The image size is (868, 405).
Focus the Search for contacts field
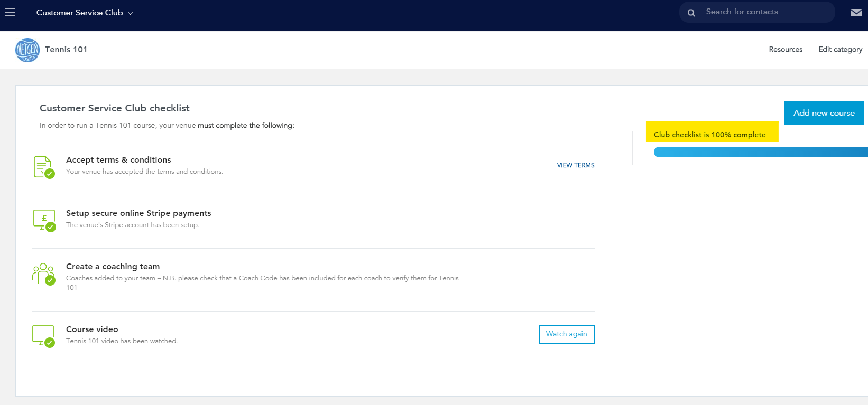tap(757, 12)
